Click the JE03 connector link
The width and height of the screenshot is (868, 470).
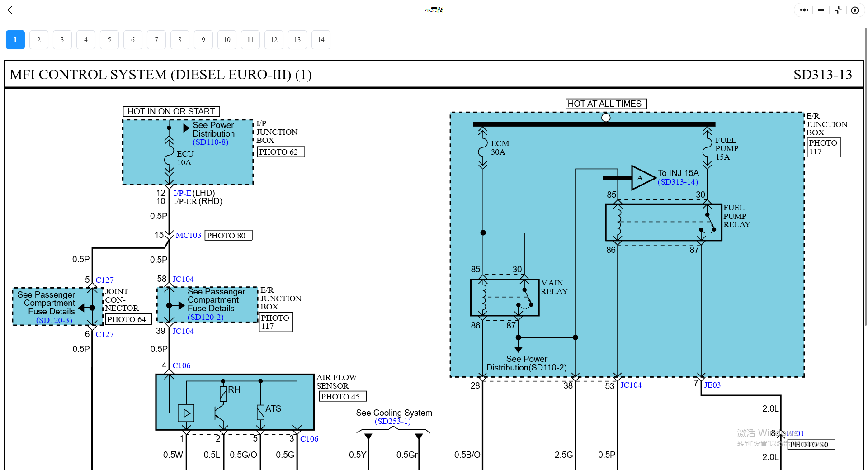pyautogui.click(x=712, y=385)
